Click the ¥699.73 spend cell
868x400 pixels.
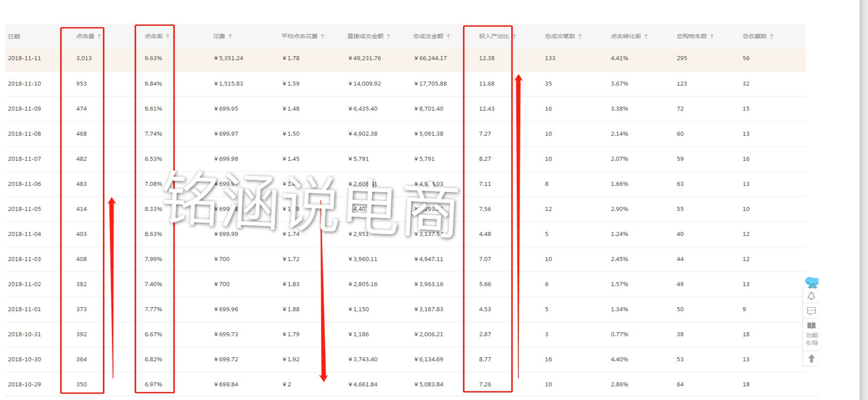coord(226,334)
